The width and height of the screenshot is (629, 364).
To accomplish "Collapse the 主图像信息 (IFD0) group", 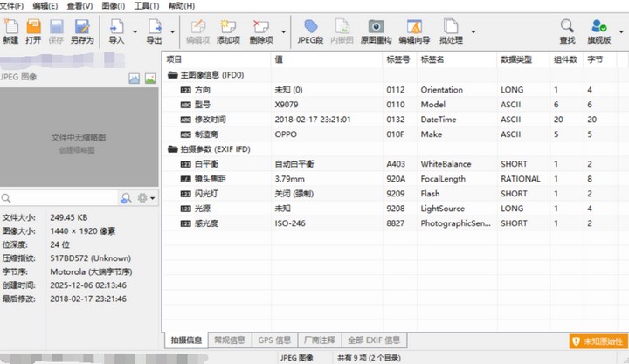I will point(173,76).
